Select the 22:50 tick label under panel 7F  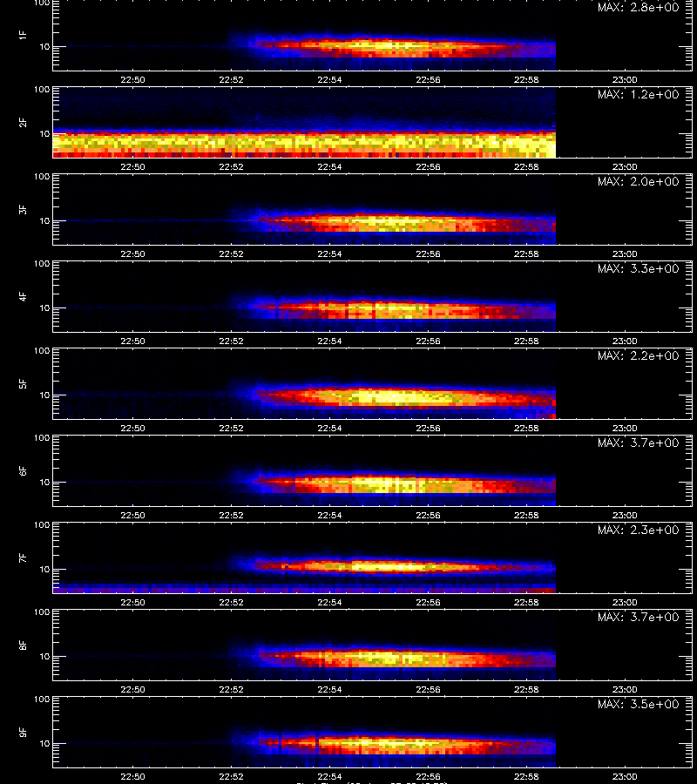point(132,602)
